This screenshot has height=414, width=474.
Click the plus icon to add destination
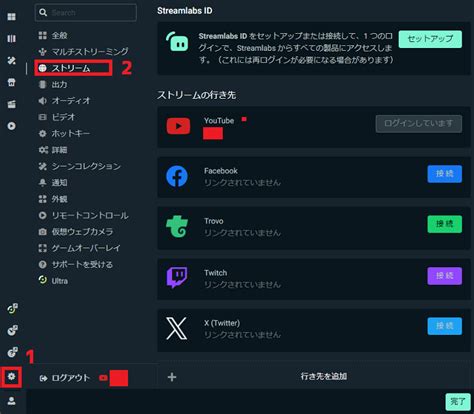click(x=172, y=377)
